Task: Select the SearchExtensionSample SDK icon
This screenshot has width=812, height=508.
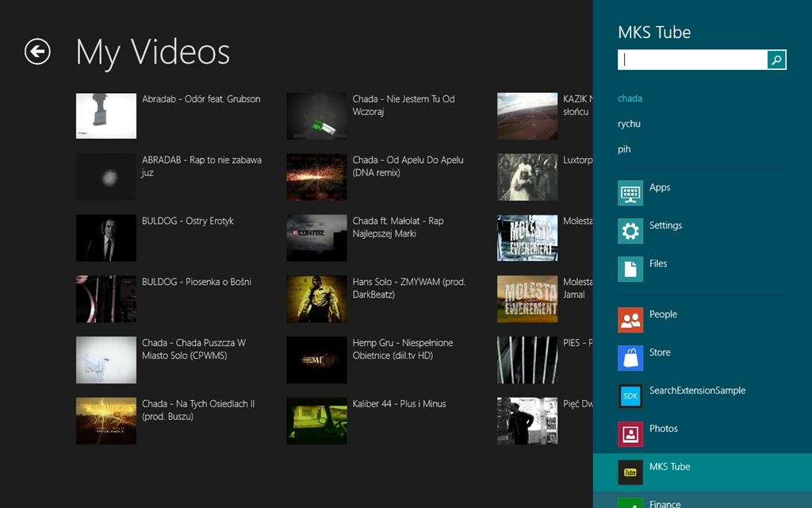Action: click(630, 396)
